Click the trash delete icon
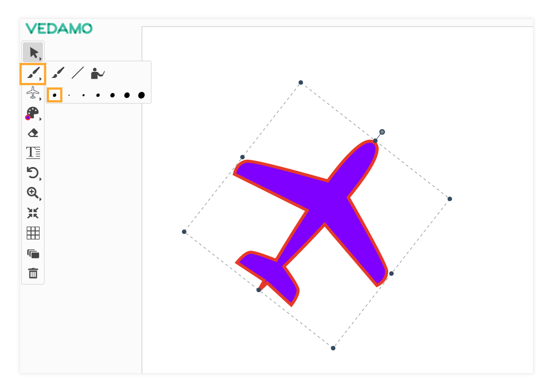The width and height of the screenshot is (553, 392). point(33,273)
